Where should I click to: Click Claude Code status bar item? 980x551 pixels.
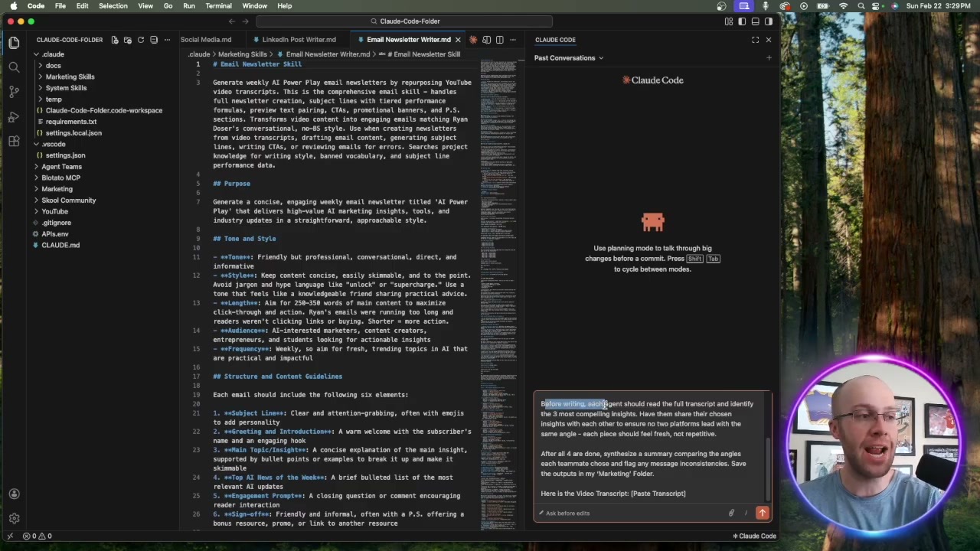click(x=755, y=536)
